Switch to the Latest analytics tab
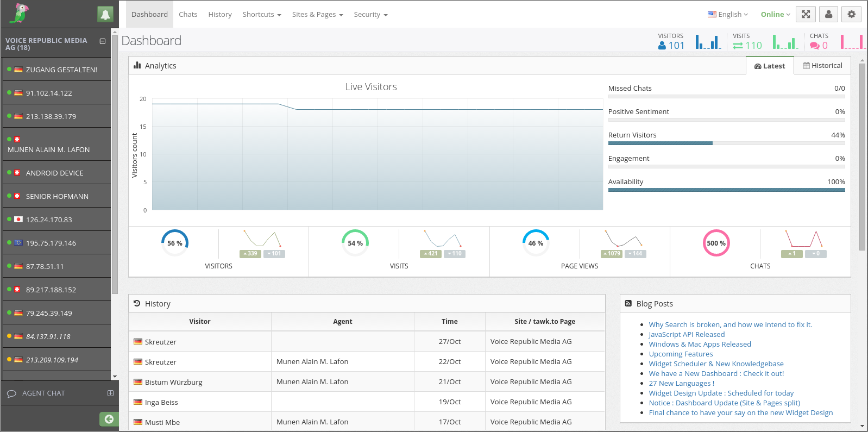Viewport: 868px width, 432px height. (770, 66)
